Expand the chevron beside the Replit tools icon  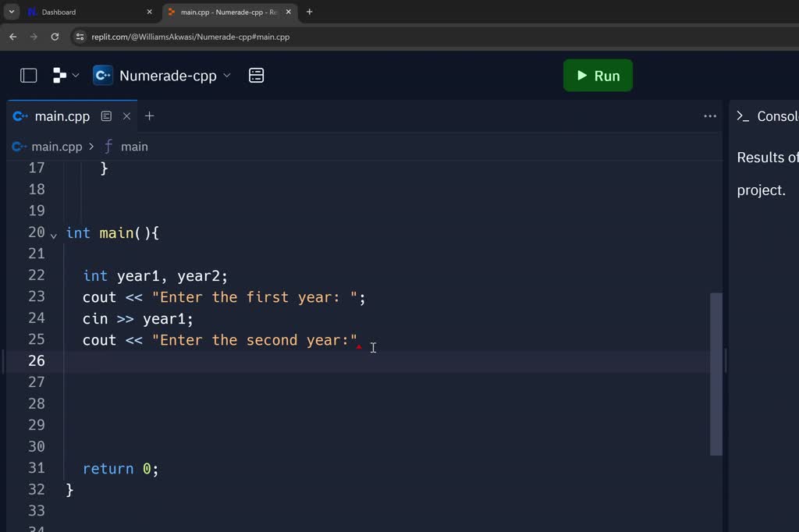76,76
